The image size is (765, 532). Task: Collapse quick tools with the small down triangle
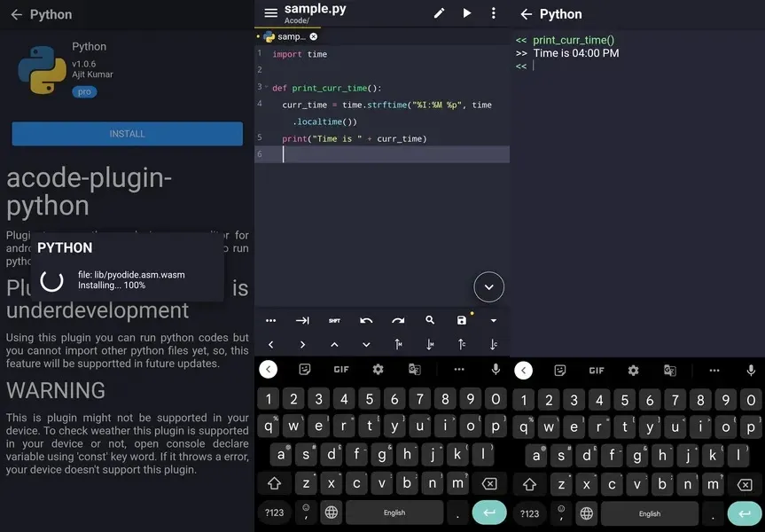tap(494, 321)
